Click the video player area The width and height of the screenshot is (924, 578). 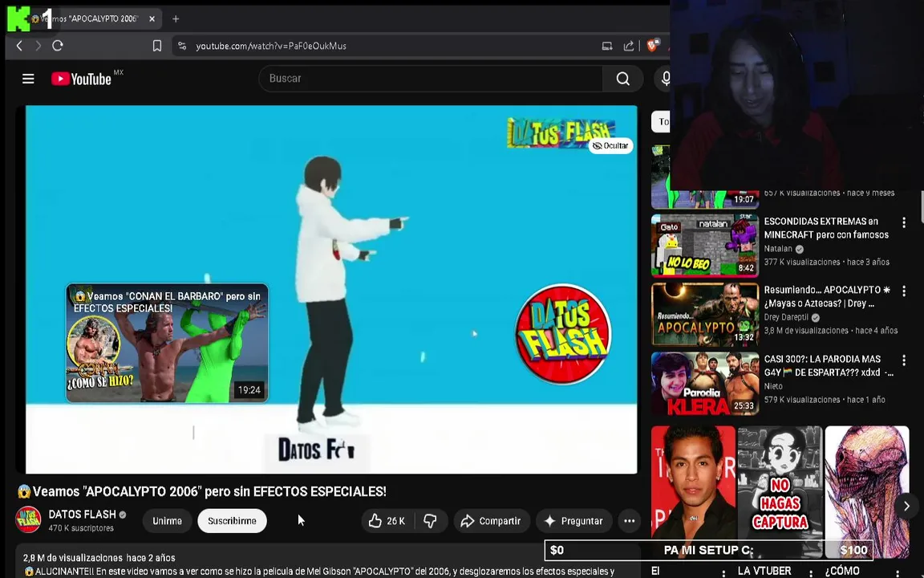[331, 289]
